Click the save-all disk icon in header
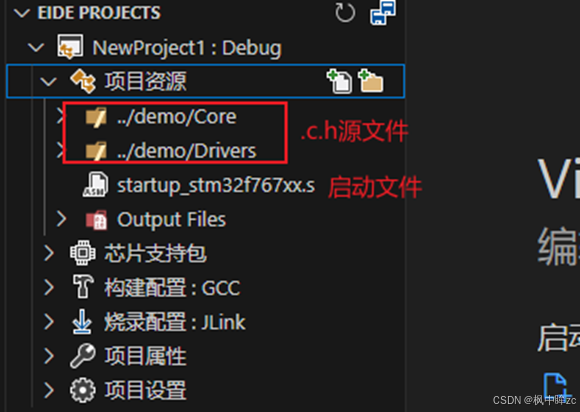Screen dimensions: 580x412 [x=383, y=13]
